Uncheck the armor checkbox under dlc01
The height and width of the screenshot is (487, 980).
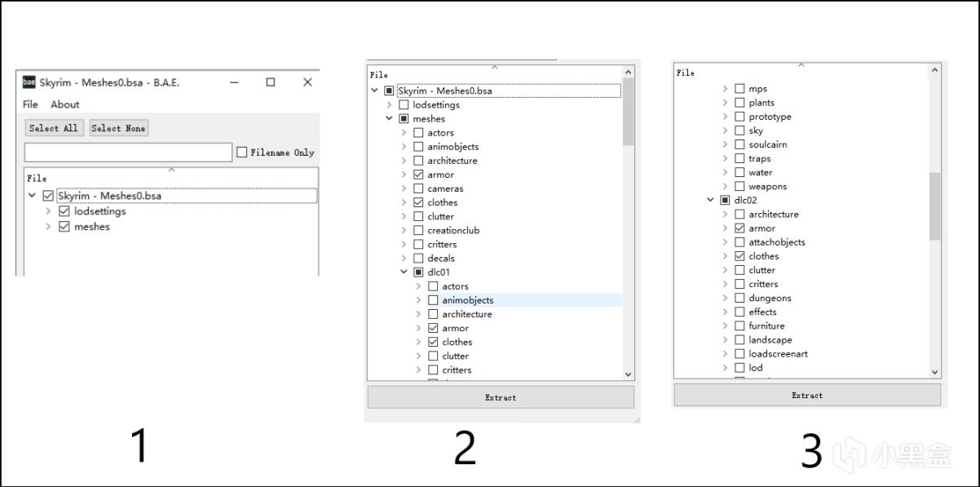click(x=433, y=328)
